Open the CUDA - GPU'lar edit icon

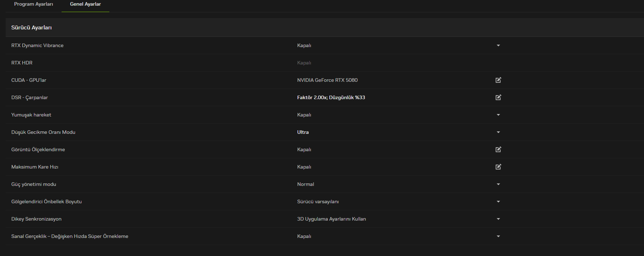pyautogui.click(x=498, y=80)
